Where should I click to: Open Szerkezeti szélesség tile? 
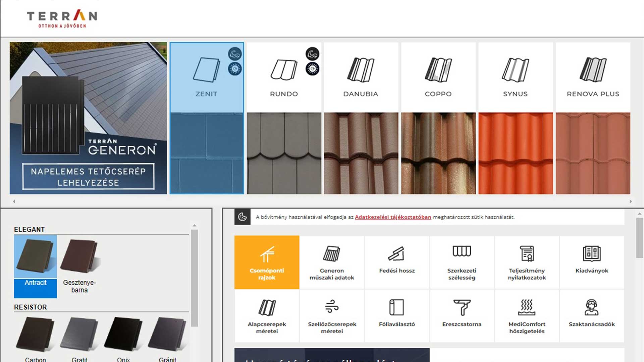(462, 262)
